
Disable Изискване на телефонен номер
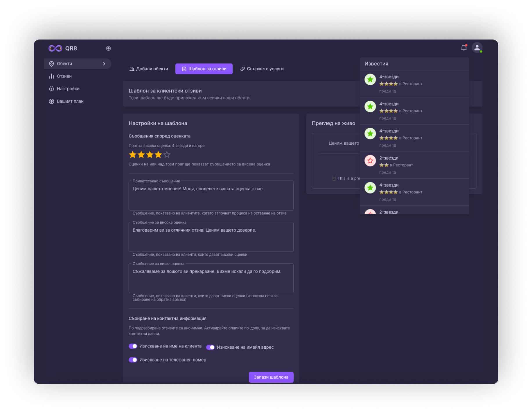[133, 359]
